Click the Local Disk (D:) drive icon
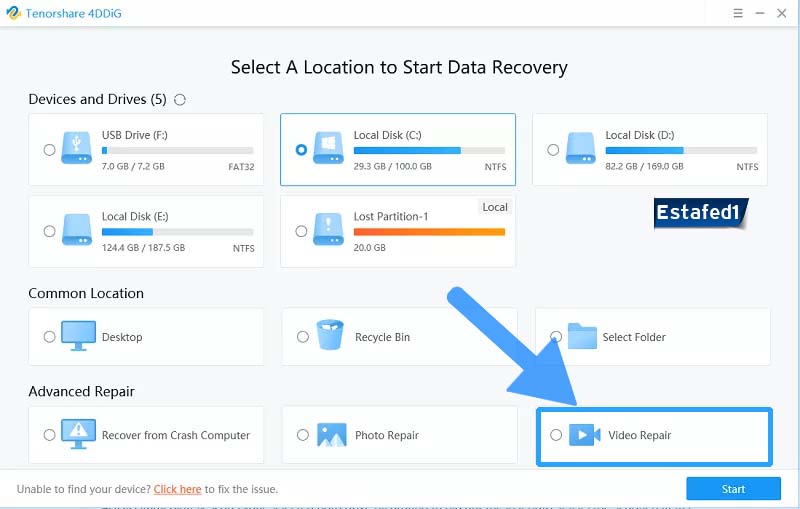The image size is (800, 509). 582,148
